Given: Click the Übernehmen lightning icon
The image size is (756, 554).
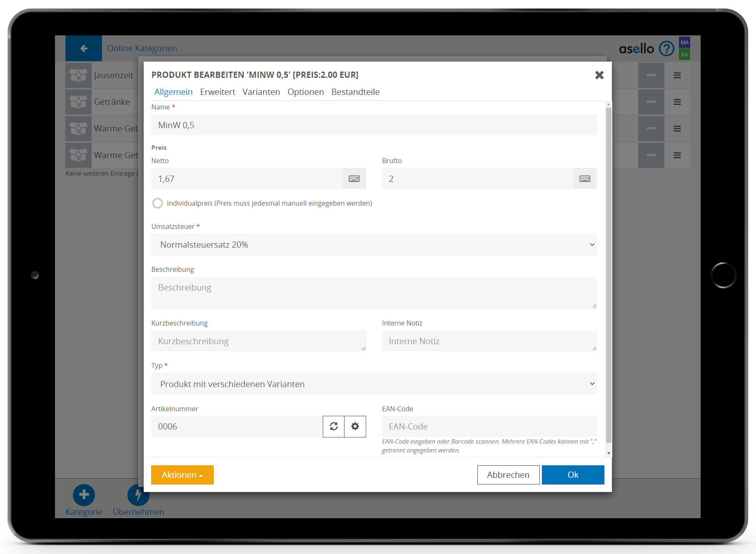Looking at the screenshot, I should 138,494.
